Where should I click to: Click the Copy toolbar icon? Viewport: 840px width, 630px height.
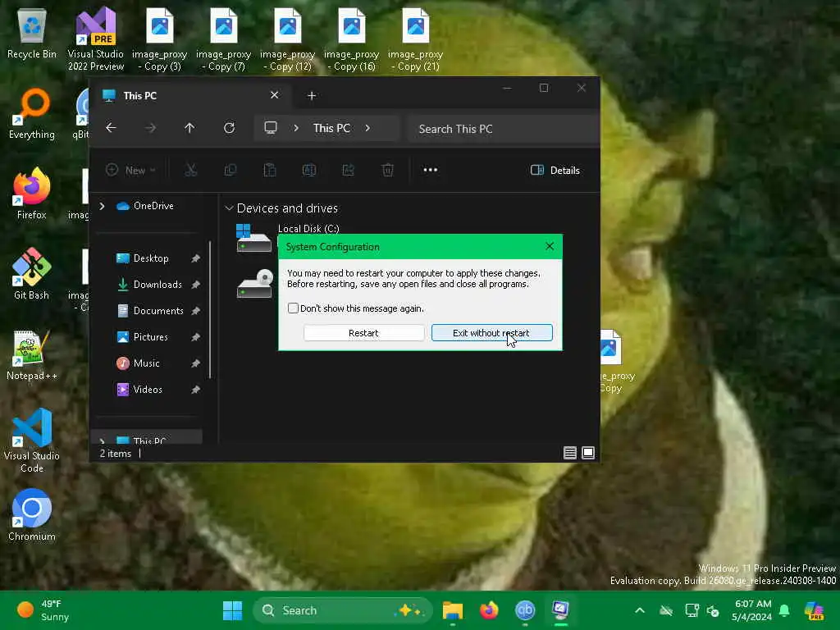click(x=231, y=170)
